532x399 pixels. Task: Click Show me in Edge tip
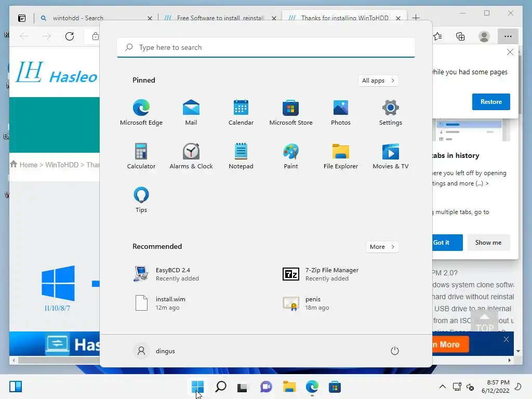coord(488,243)
